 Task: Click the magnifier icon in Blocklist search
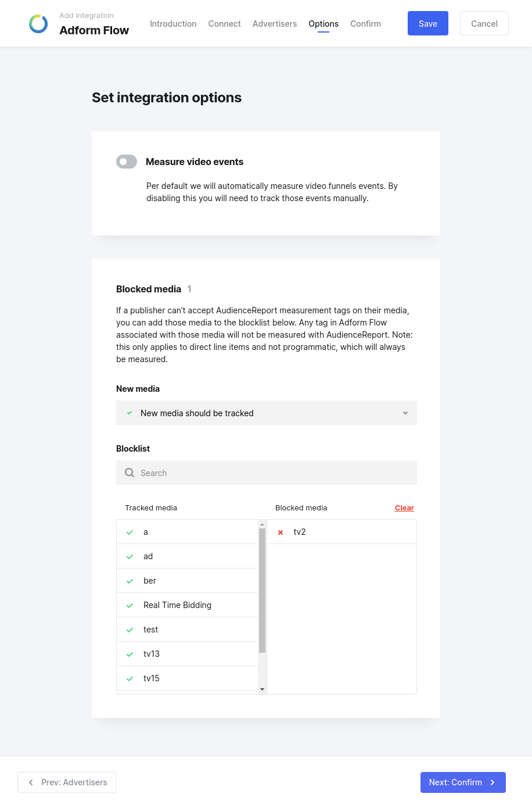tap(130, 473)
